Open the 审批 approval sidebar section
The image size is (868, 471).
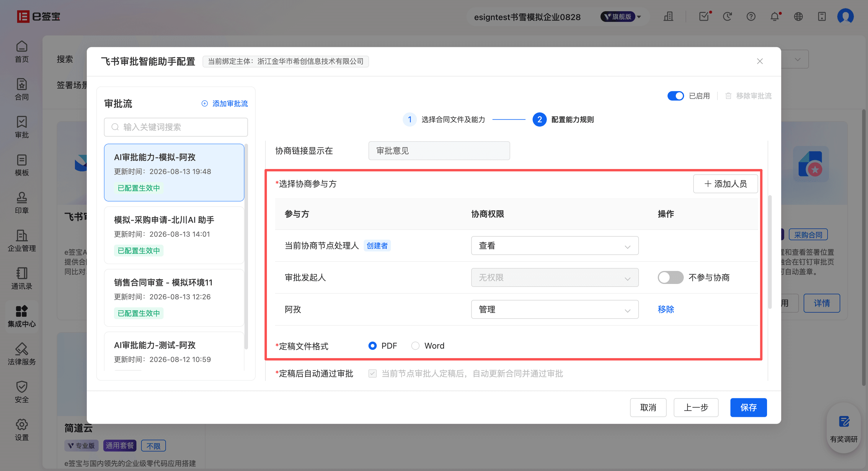tap(22, 127)
